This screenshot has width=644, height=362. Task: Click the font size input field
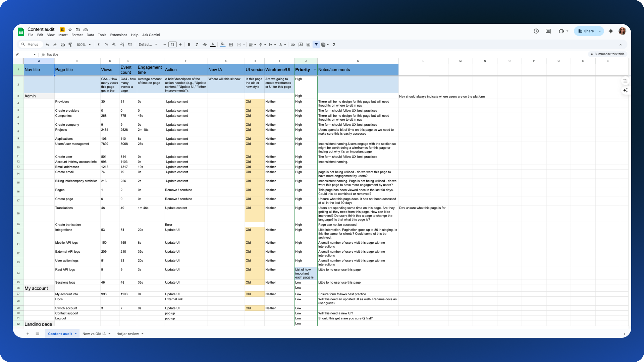coord(172,45)
